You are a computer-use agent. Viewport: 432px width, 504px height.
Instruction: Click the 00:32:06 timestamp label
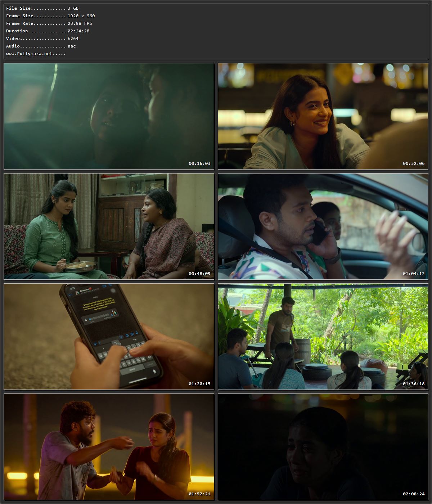click(414, 163)
